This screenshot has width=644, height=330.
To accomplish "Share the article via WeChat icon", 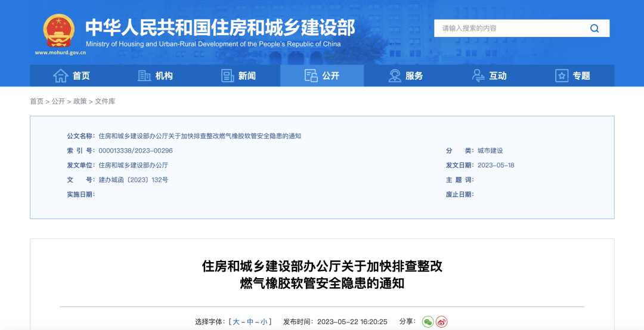I will point(428,322).
